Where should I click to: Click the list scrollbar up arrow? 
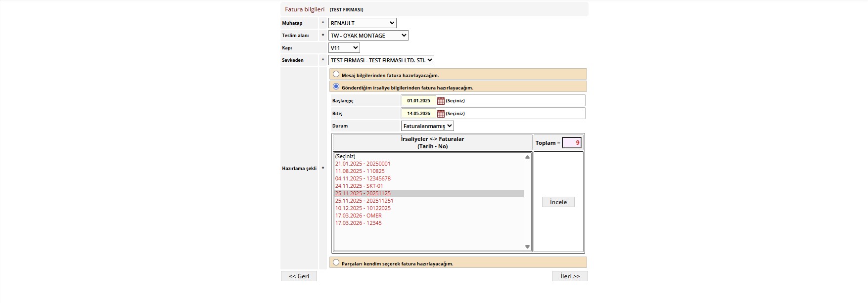pos(527,157)
